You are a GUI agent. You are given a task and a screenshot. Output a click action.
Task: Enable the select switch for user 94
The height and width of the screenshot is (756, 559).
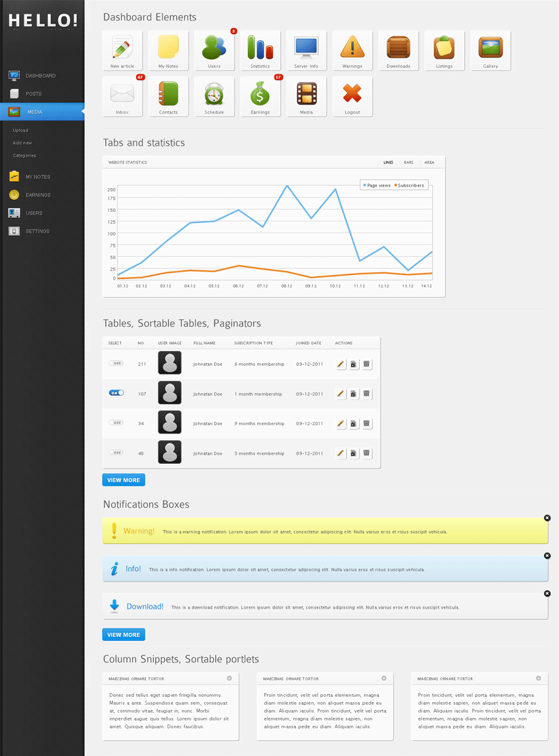click(x=116, y=422)
